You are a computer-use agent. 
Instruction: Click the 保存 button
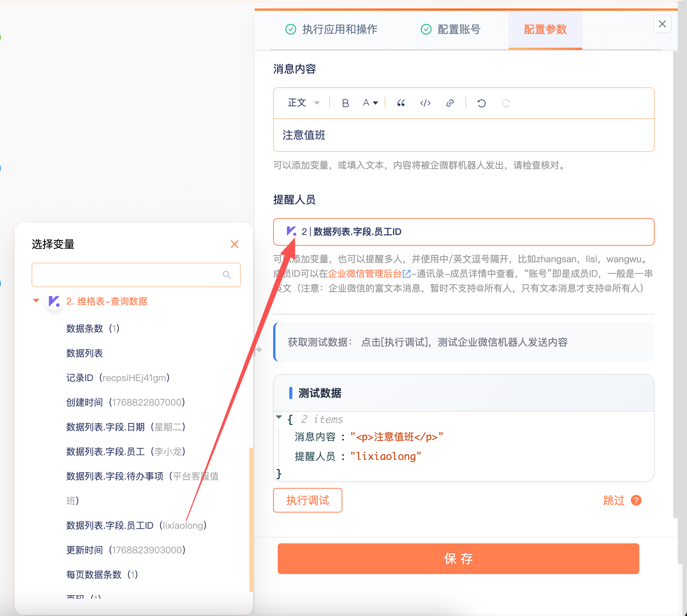click(459, 559)
